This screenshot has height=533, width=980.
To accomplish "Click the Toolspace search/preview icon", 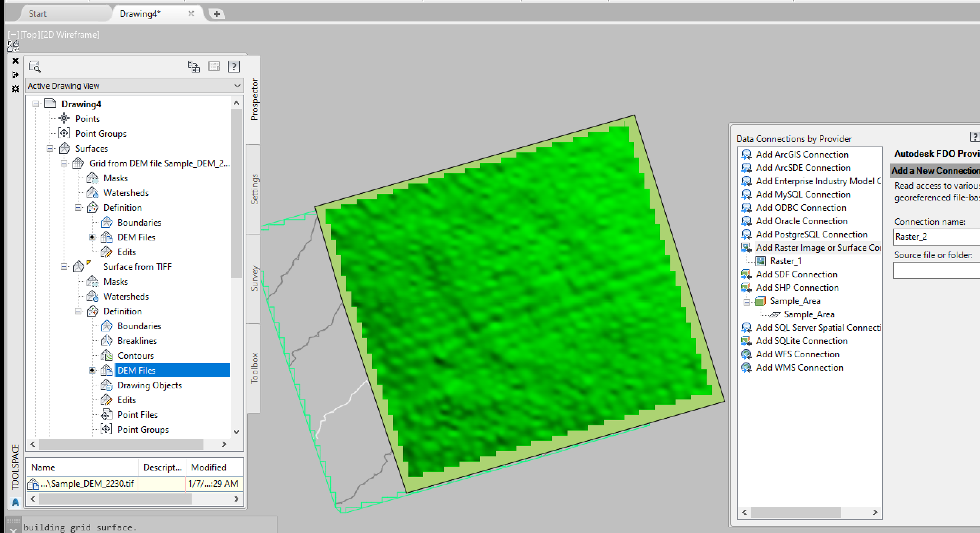I will (x=35, y=67).
